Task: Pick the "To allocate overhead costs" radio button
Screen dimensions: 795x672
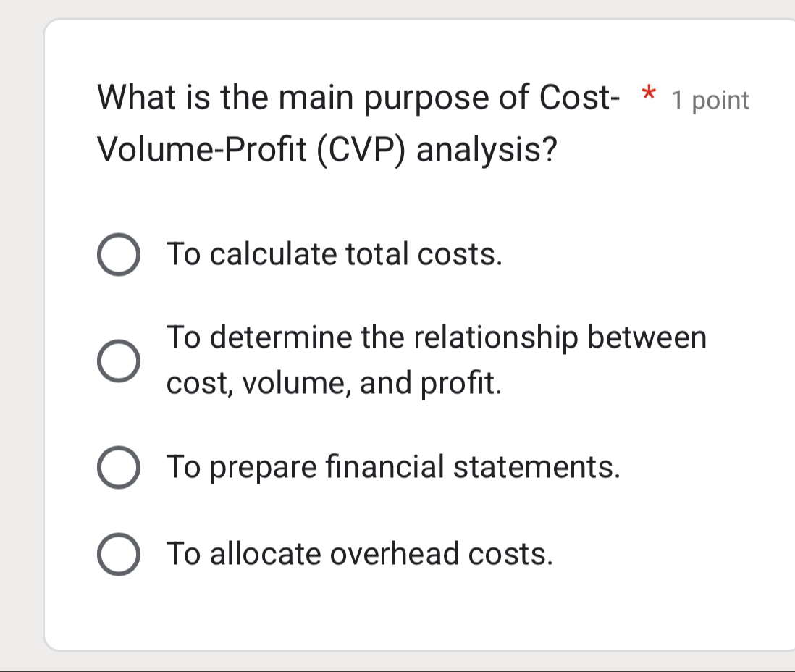Action: tap(119, 555)
